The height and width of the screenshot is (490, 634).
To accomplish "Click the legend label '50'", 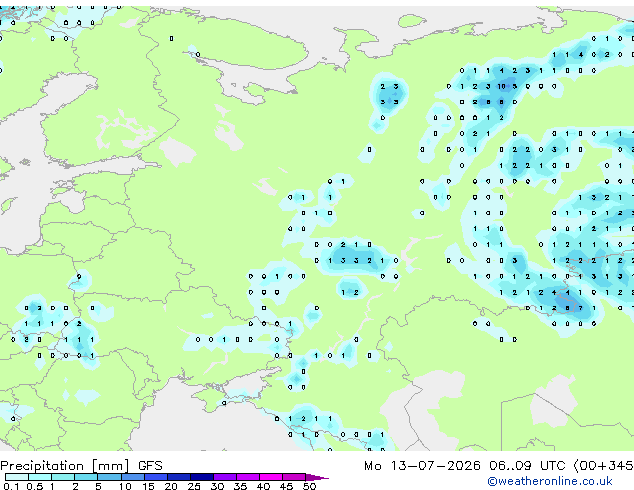I will click(x=309, y=486).
